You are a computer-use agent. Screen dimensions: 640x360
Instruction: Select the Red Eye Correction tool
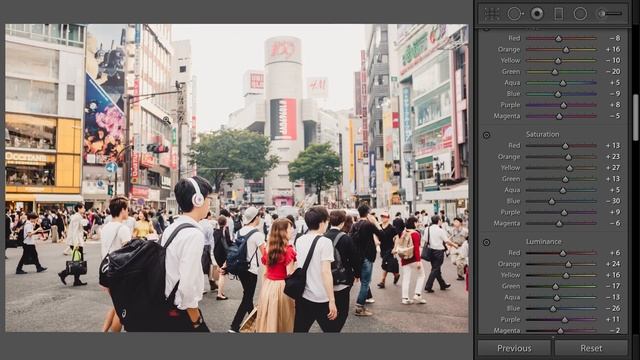tap(537, 14)
